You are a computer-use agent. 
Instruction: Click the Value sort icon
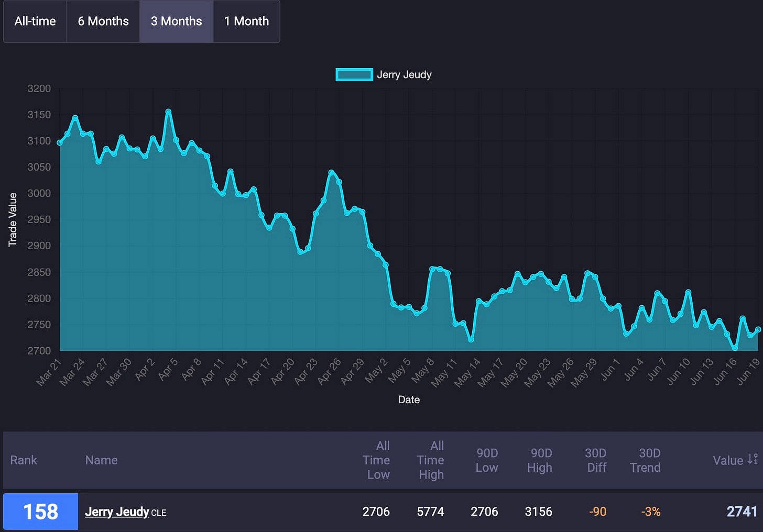753,459
